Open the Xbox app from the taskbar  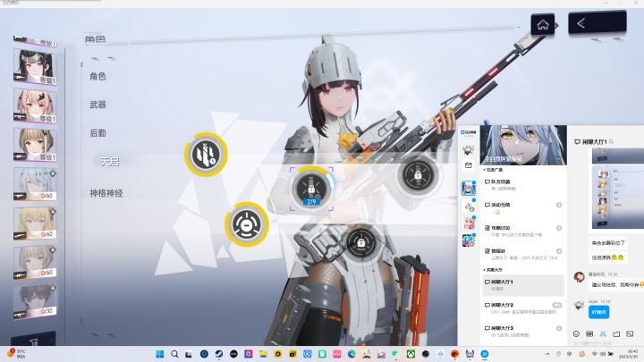411,354
